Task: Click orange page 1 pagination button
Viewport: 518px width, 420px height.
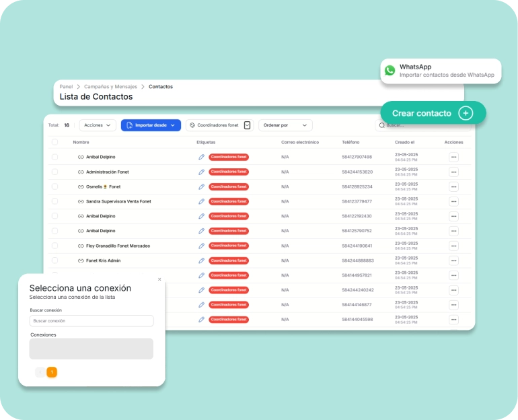Action: click(52, 372)
